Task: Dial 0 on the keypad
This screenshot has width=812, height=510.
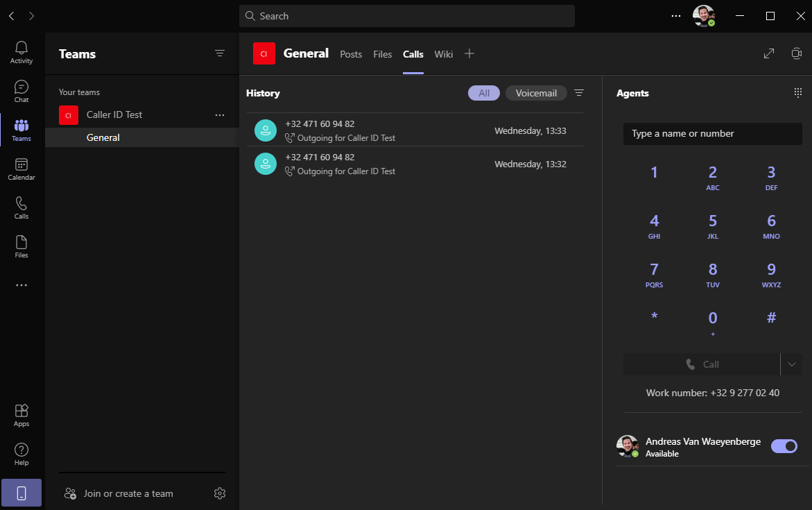Action: pyautogui.click(x=713, y=323)
